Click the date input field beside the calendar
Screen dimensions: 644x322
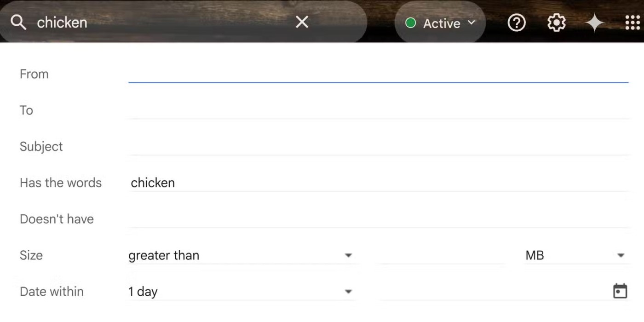(492, 292)
